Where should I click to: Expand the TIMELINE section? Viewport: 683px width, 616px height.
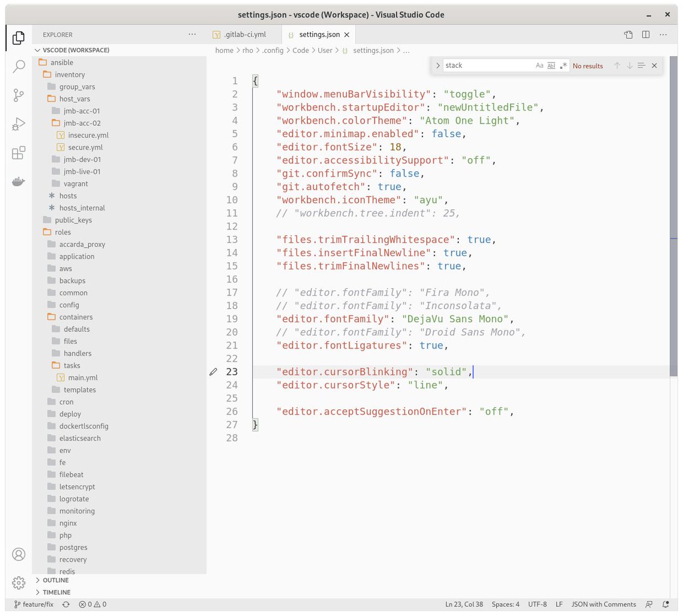(x=120, y=592)
